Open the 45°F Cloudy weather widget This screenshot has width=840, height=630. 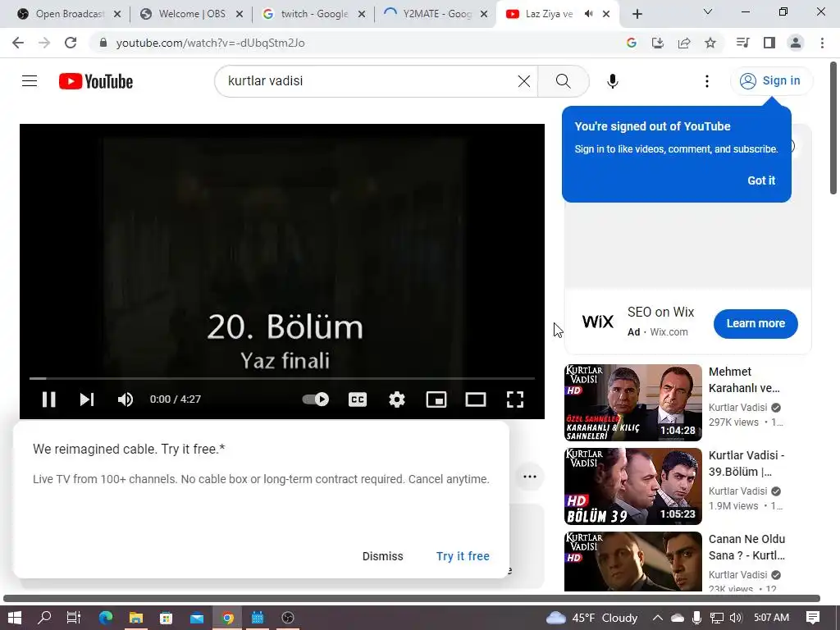[x=591, y=618]
